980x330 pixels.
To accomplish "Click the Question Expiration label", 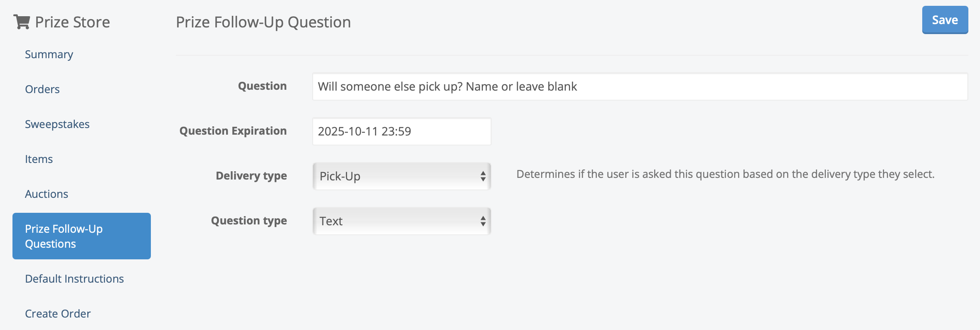I will point(233,131).
